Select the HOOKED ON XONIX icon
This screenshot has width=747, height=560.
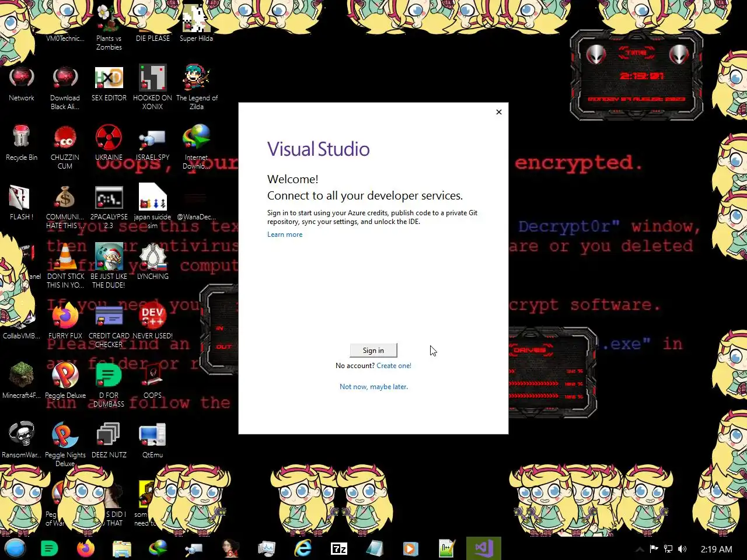(153, 87)
